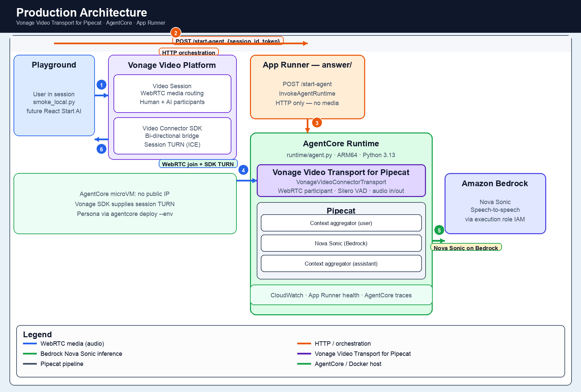This screenshot has height=392, width=581.
Task: Click 'Session TURN (ICE)' text
Action: pos(172,145)
